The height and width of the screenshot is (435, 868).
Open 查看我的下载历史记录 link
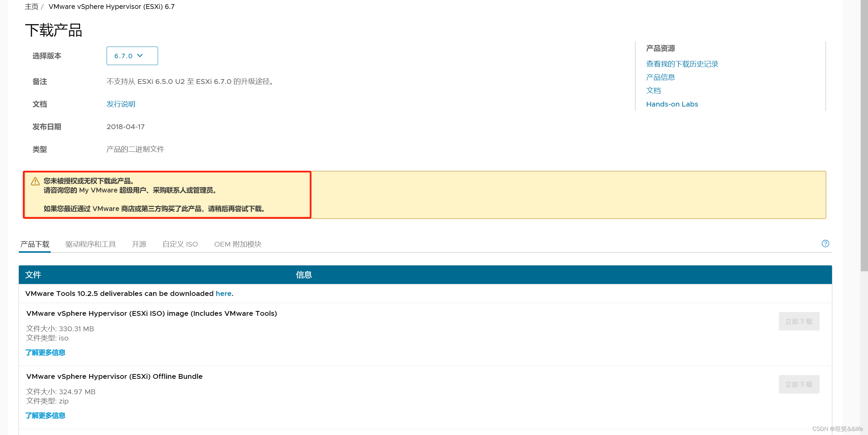[682, 64]
